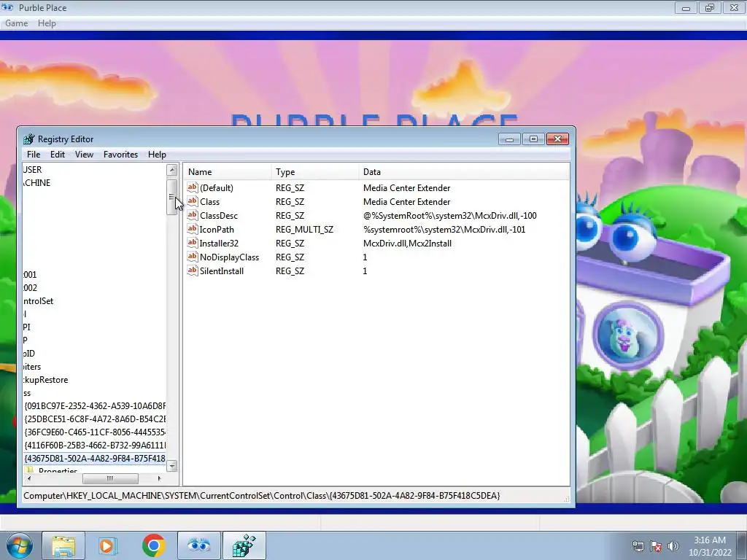This screenshot has width=747, height=560.
Task: Sort values by the Data column header
Action: [x=464, y=172]
